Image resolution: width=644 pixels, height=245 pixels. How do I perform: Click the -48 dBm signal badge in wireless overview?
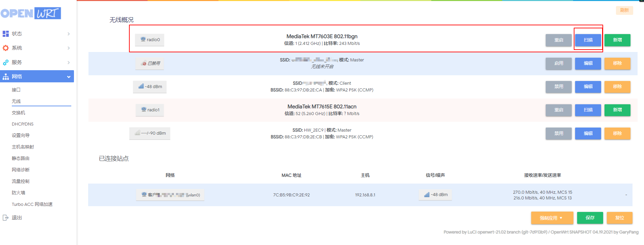[150, 87]
